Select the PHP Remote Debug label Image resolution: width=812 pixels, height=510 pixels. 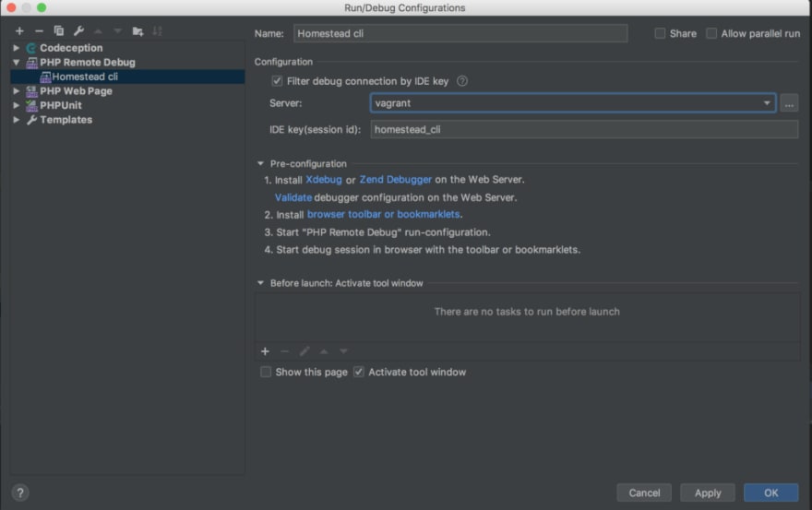pyautogui.click(x=88, y=62)
